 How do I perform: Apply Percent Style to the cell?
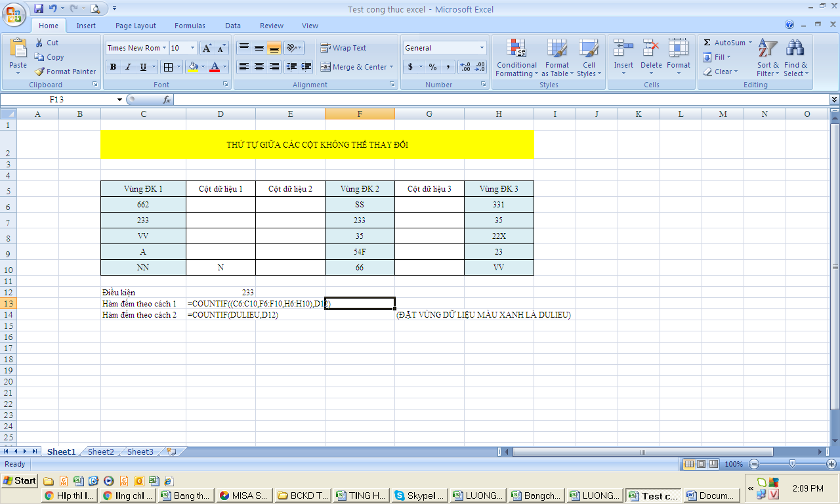(432, 67)
